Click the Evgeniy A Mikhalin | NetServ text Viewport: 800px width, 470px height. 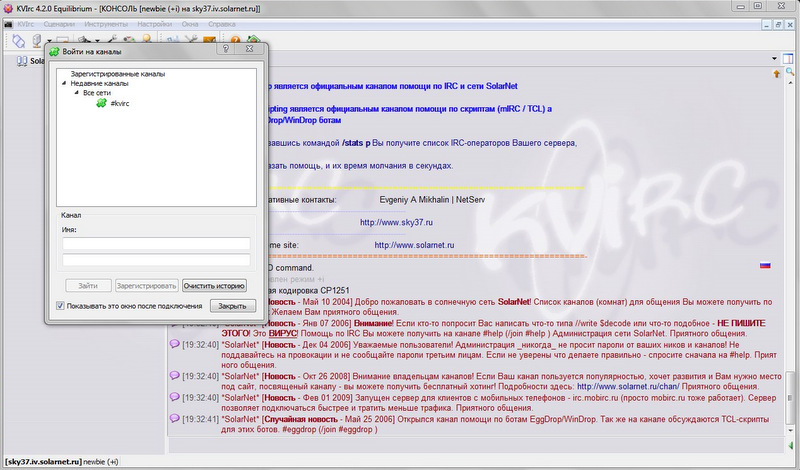[x=432, y=200]
